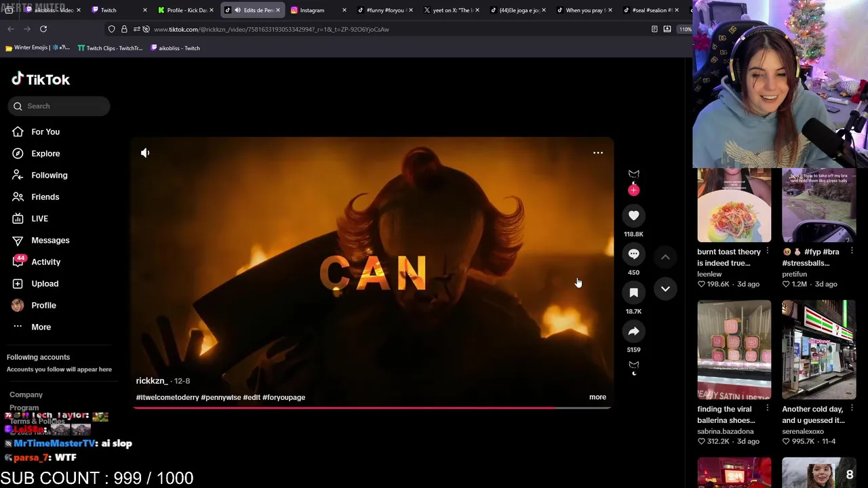Toggle reader view in the address bar
Screen dimensions: 868x488
[x=654, y=29]
